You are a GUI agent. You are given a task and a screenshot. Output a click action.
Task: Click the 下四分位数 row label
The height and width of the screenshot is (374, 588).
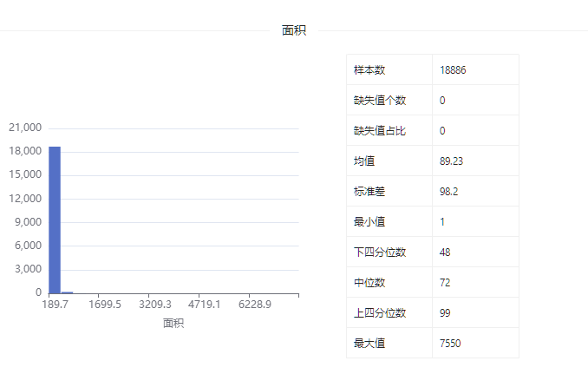[x=380, y=253]
